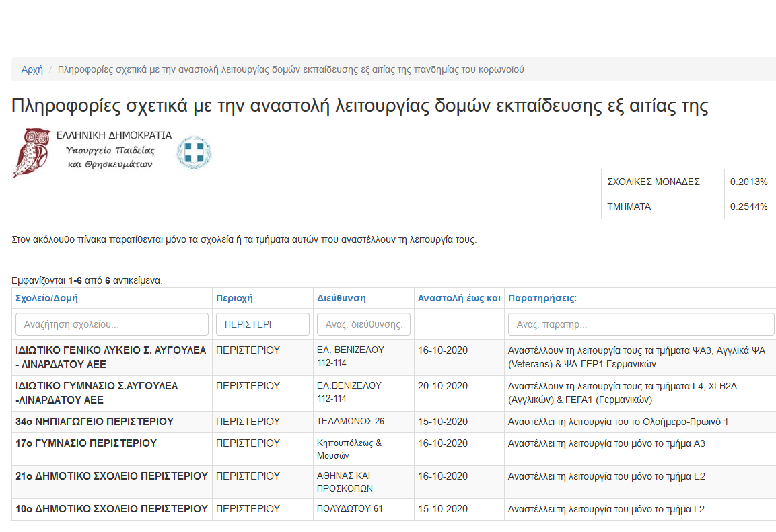Click the region filter containing ΠΕΡΙΣΤΕΡΙ
The image size is (776, 532).
tap(262, 324)
